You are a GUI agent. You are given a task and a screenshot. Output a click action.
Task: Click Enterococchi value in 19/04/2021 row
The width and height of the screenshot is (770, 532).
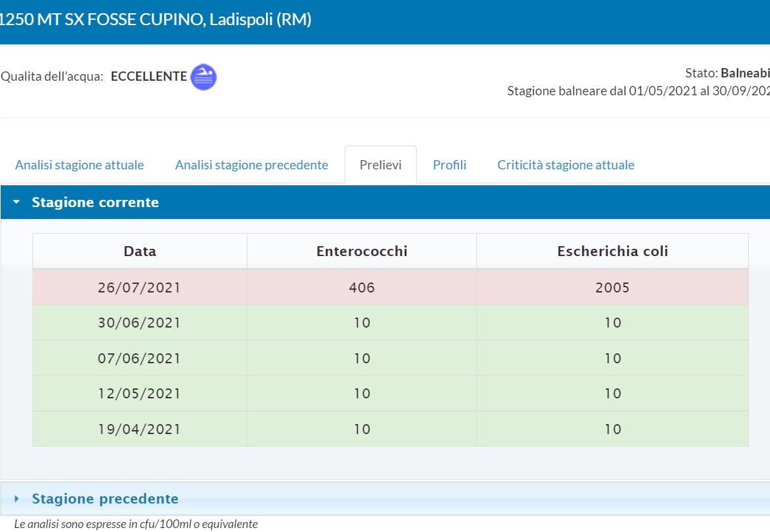pyautogui.click(x=362, y=429)
